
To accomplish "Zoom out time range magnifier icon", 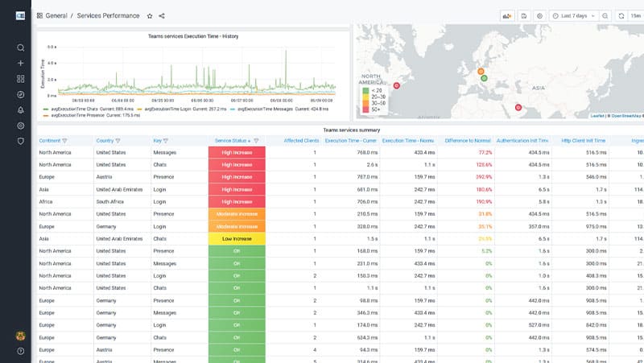I will (605, 16).
